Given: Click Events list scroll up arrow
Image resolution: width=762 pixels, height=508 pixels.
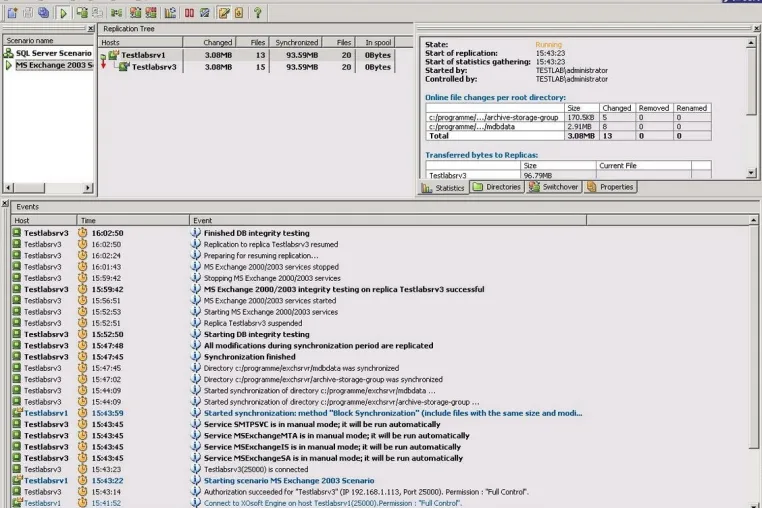Looking at the screenshot, I should (753, 220).
